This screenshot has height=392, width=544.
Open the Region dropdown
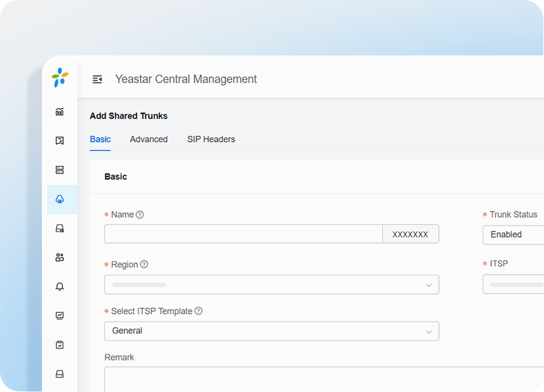(x=271, y=284)
